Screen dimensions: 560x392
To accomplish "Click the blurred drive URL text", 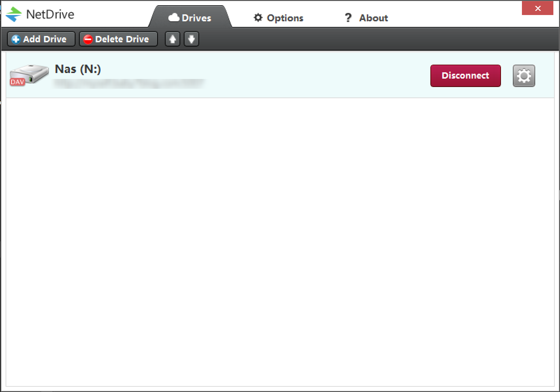I will click(129, 83).
